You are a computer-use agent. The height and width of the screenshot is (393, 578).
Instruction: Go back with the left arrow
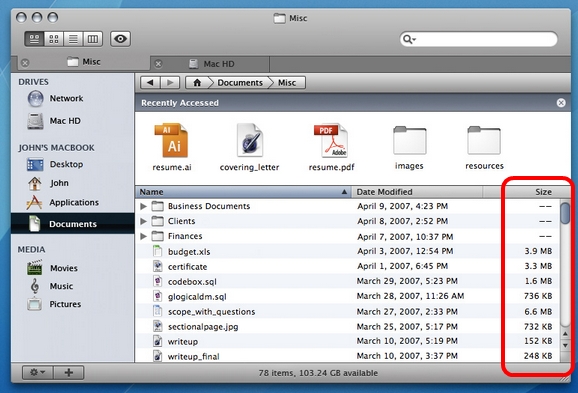click(150, 83)
